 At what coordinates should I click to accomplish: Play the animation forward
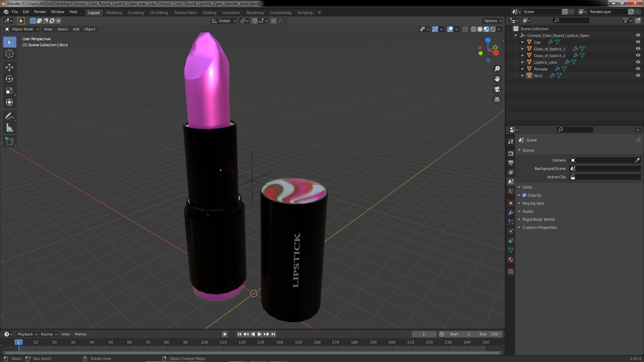point(260,334)
